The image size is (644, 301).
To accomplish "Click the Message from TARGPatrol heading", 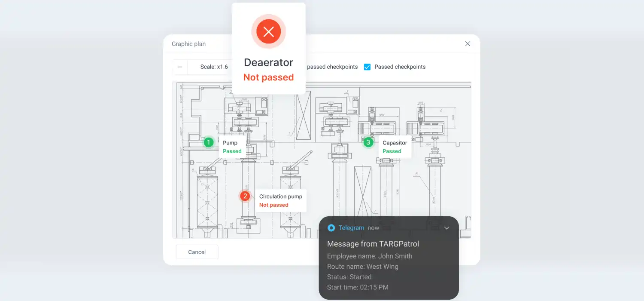I will coord(373,244).
